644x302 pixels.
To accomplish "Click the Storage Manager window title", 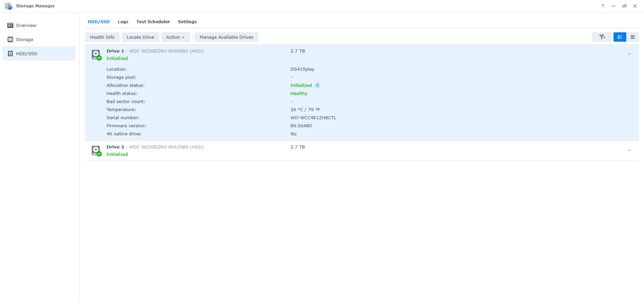I will (x=35, y=6).
